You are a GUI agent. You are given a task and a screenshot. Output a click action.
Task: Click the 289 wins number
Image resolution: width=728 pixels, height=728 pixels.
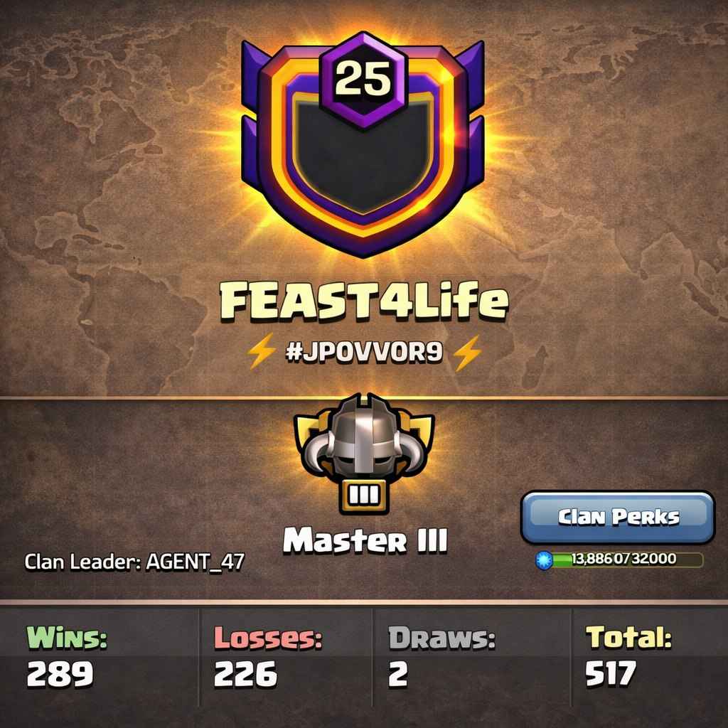[x=60, y=674]
